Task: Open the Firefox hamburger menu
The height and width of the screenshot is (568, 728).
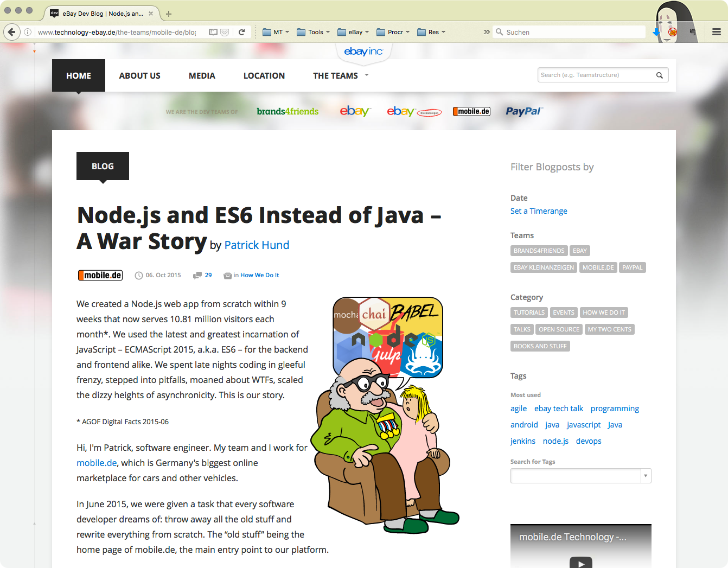Action: tap(716, 32)
